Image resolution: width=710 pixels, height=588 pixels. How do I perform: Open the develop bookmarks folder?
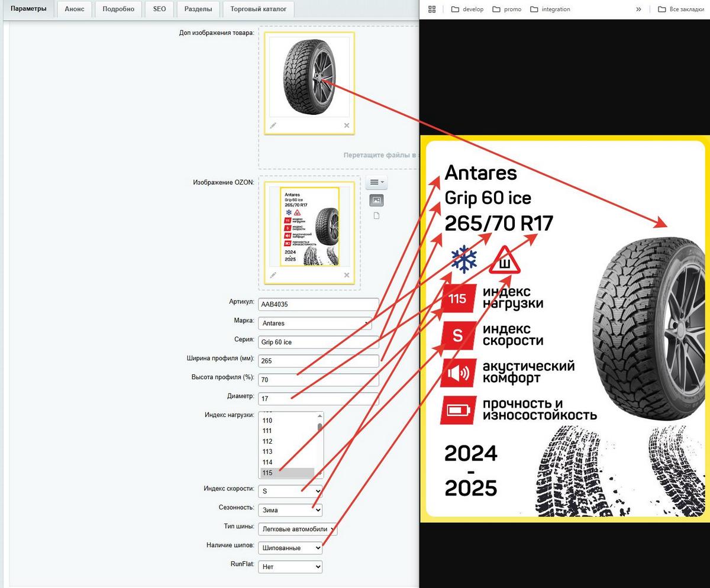(x=467, y=9)
